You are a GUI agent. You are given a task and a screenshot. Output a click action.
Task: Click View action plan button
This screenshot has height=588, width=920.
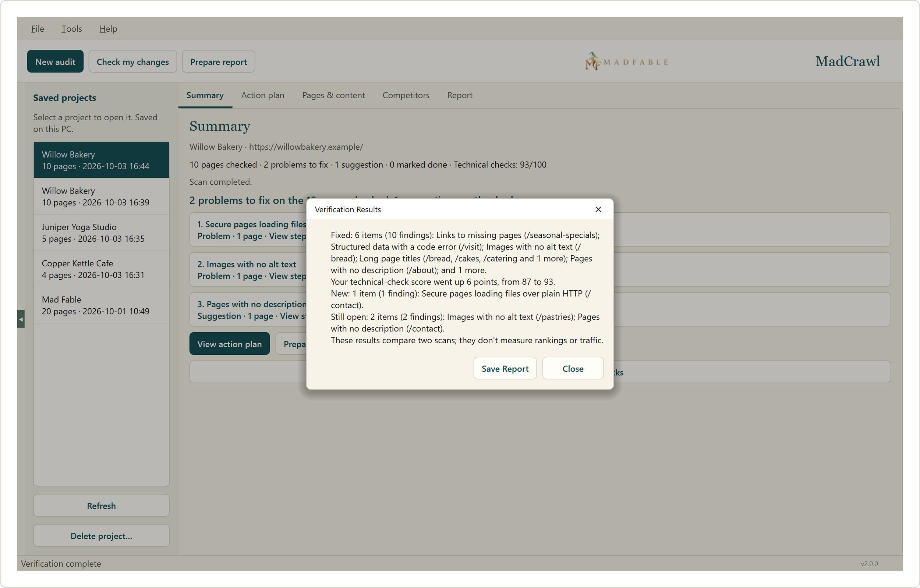(x=229, y=344)
